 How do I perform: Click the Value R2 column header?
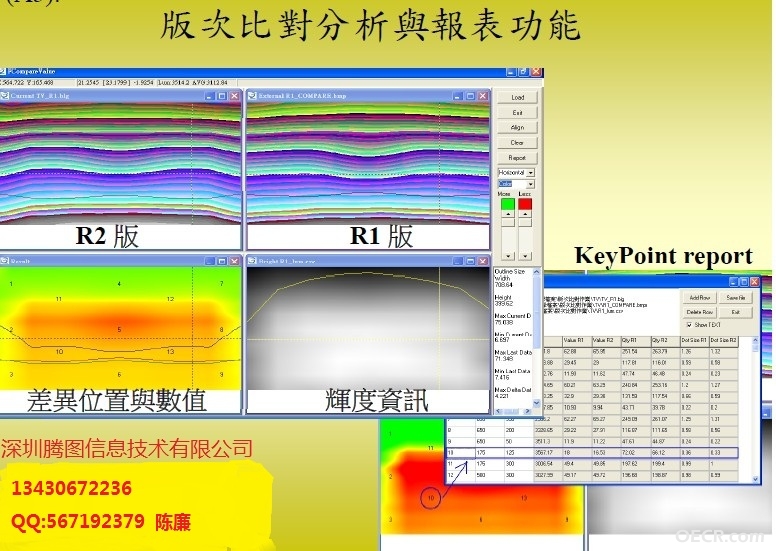606,341
